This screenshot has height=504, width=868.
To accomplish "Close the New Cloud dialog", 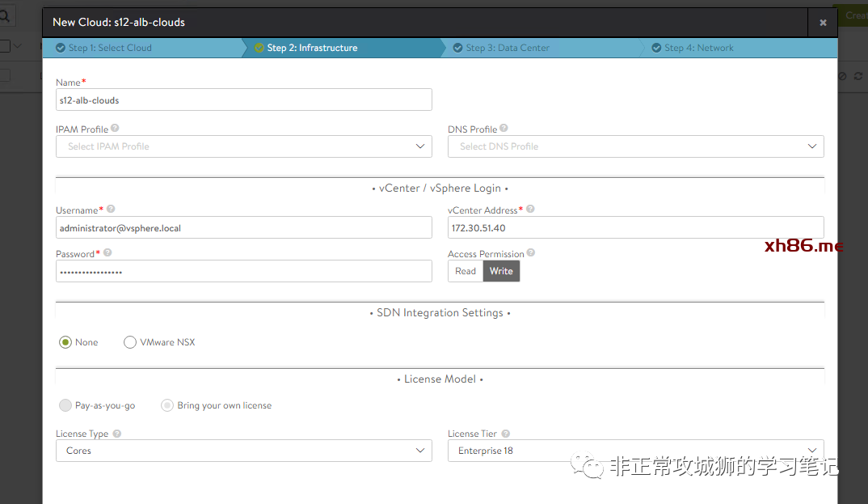I will tap(823, 23).
